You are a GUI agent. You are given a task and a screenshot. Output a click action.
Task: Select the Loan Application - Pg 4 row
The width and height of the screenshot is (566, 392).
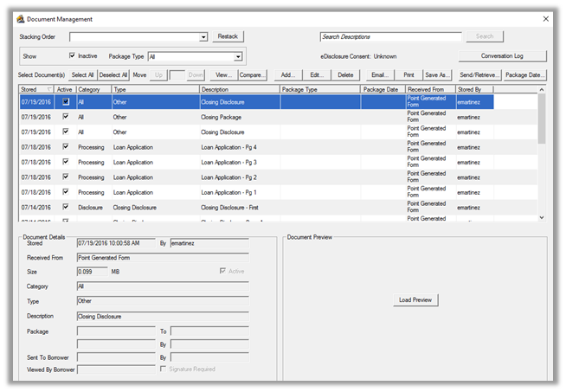pos(256,147)
